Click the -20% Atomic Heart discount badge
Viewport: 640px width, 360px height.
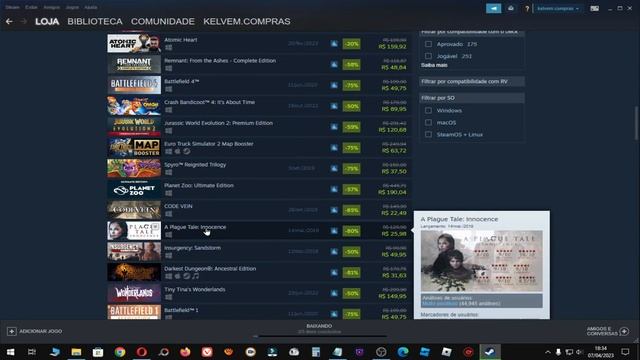pos(351,44)
